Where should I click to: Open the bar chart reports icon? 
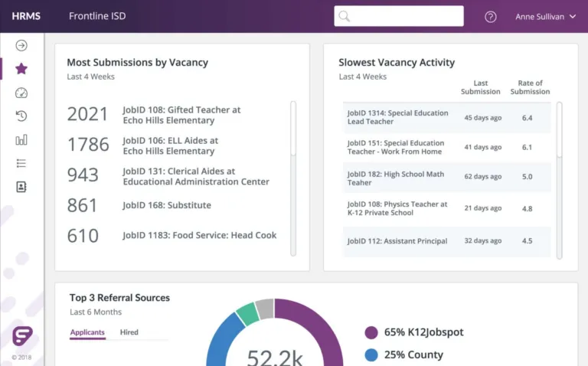coord(21,140)
